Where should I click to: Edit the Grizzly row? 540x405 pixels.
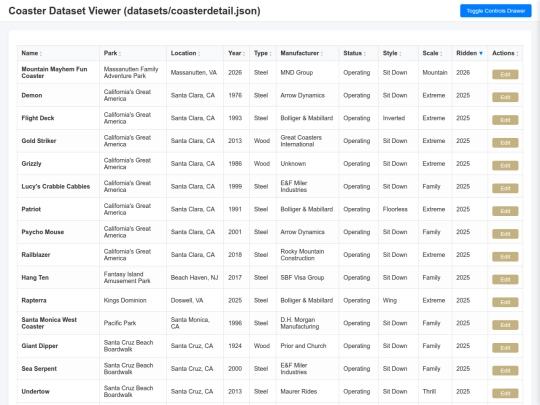pyautogui.click(x=505, y=166)
